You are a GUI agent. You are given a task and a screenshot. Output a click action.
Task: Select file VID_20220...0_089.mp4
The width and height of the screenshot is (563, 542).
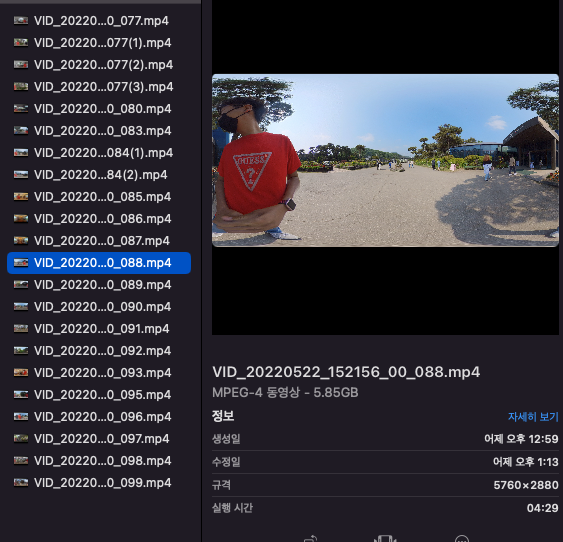click(99, 285)
